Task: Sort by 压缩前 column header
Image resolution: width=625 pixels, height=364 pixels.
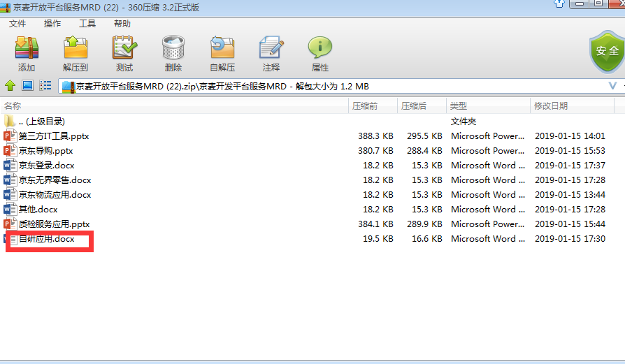Action: coord(373,106)
